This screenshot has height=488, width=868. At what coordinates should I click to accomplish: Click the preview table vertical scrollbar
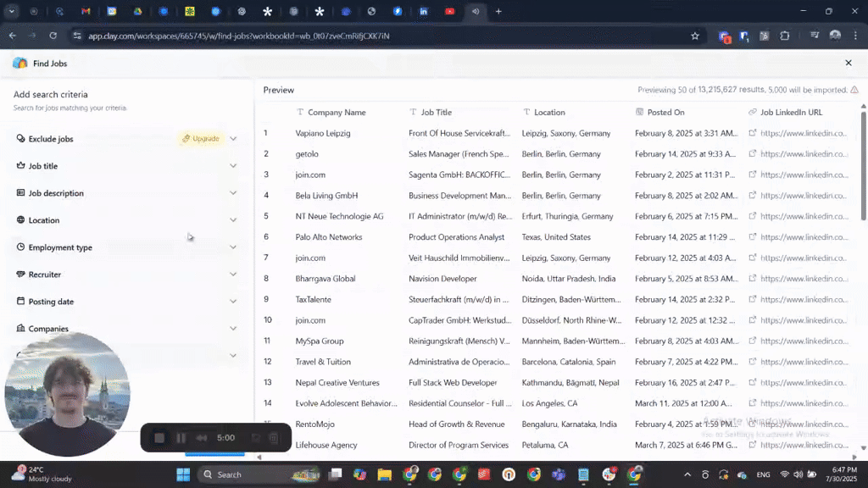point(863,169)
